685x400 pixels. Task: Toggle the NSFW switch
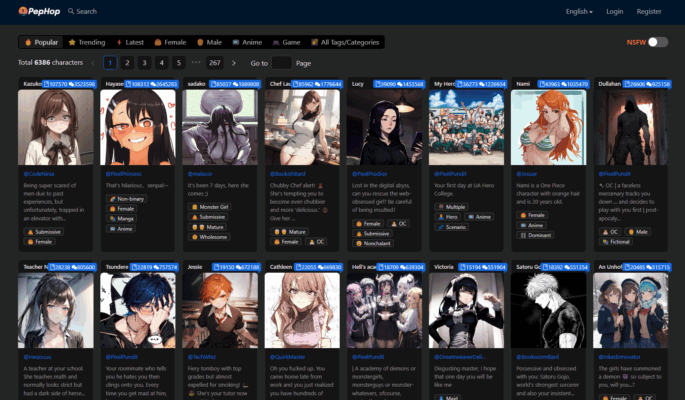coord(657,42)
